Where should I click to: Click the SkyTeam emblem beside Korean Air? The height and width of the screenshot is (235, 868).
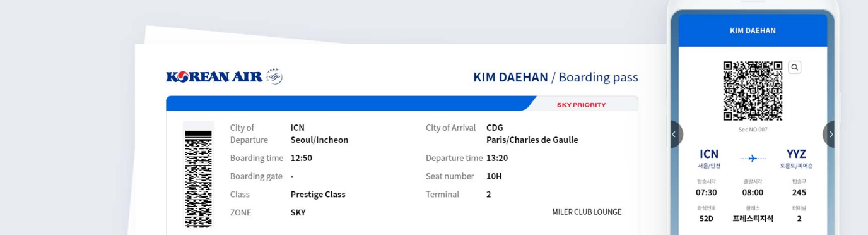click(x=274, y=76)
